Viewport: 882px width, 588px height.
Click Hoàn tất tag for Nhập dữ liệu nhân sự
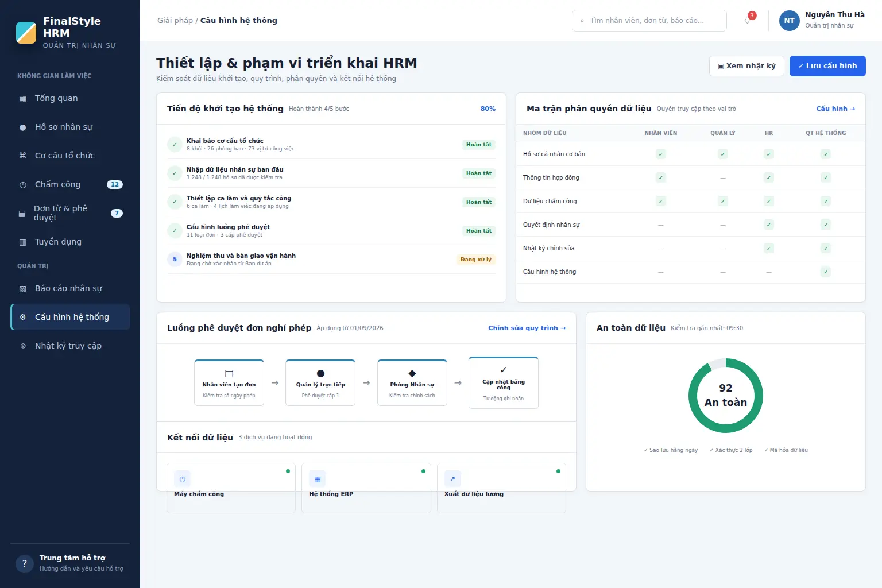tap(478, 173)
